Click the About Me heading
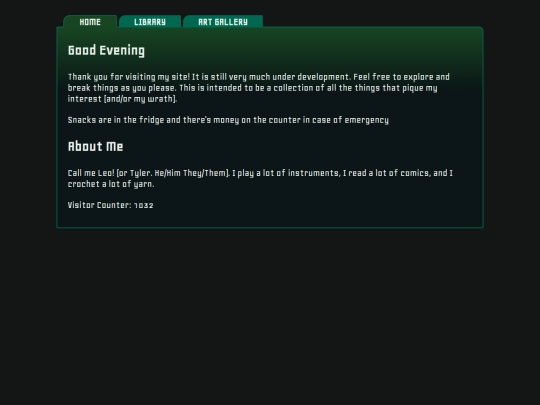 [95, 146]
